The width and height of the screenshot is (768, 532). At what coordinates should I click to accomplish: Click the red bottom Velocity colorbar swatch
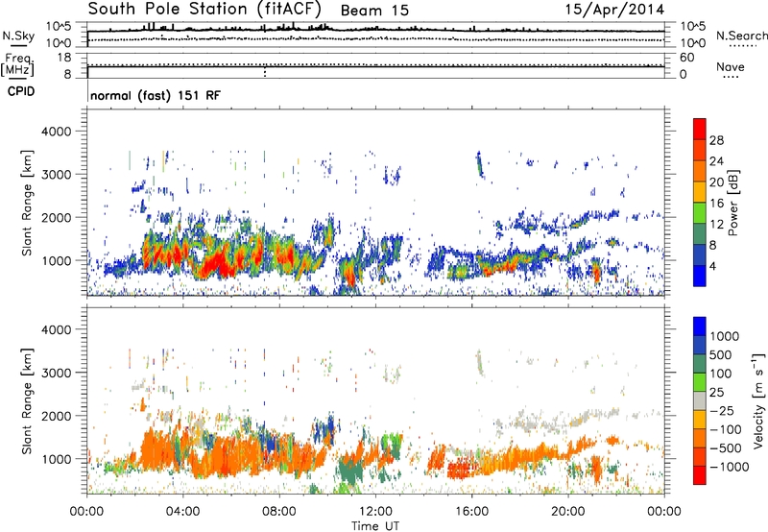tap(700, 475)
